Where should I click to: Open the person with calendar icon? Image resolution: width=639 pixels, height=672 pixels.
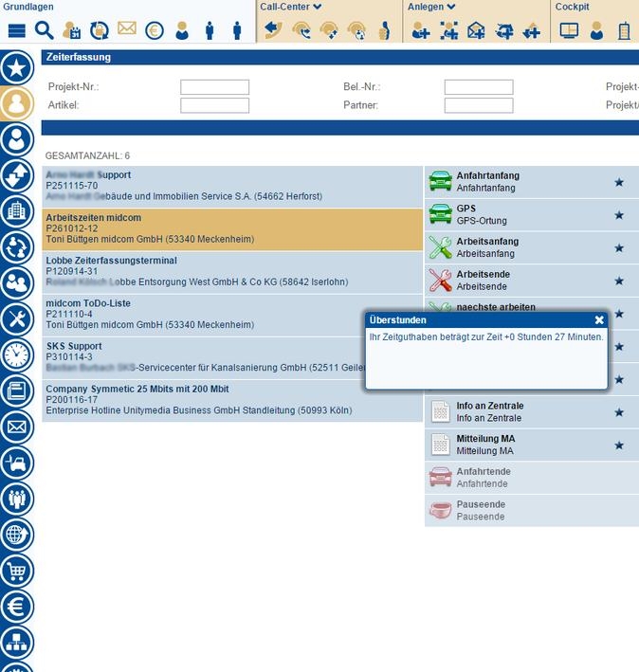(x=72, y=31)
